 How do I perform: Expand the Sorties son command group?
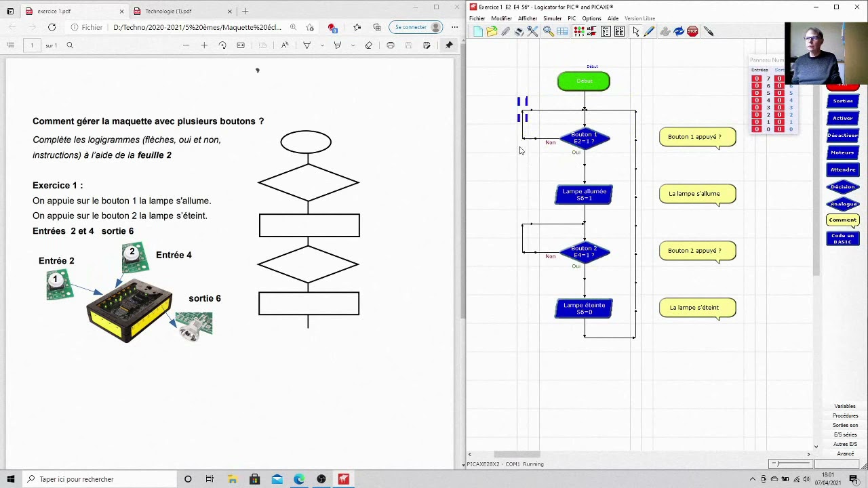click(x=845, y=425)
